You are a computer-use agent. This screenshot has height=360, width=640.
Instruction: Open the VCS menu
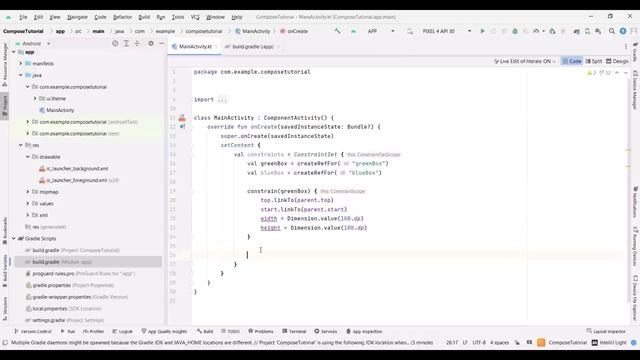195,17
